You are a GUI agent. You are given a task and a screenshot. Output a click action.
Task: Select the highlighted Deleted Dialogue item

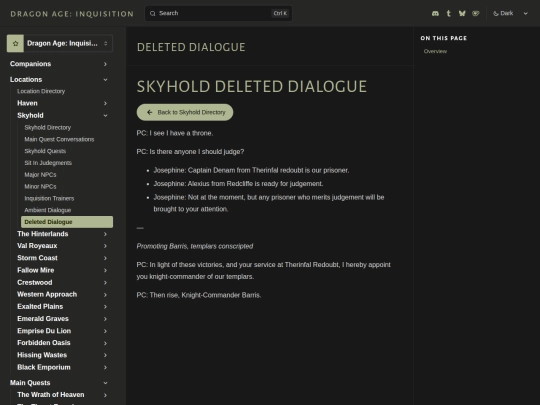[x=67, y=222]
